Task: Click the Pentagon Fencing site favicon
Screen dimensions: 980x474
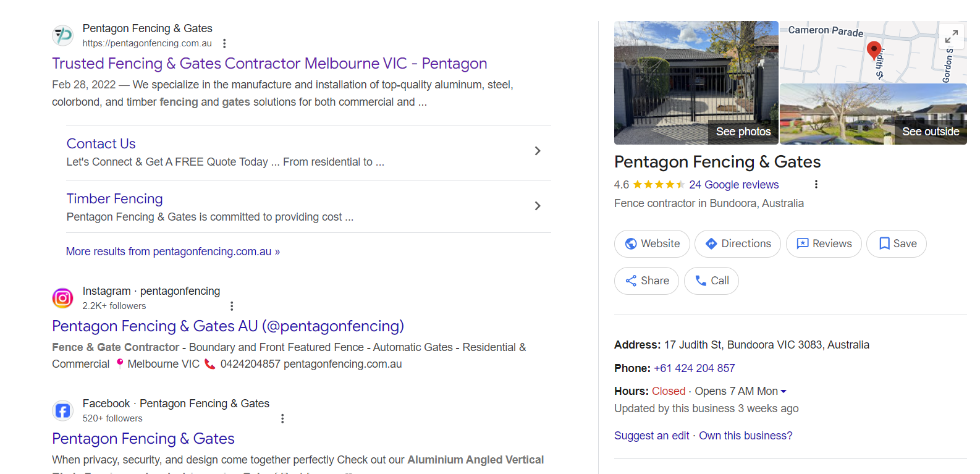Action: click(x=62, y=35)
